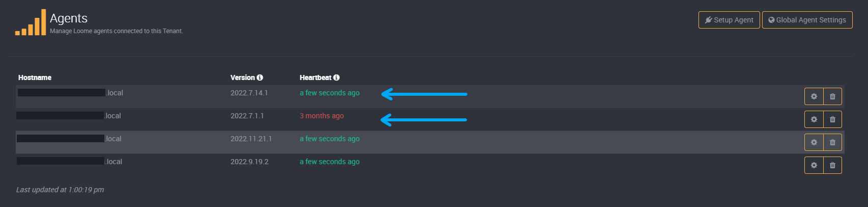Select the first agent's hostname
Screen dimensions: 868x207
point(70,93)
